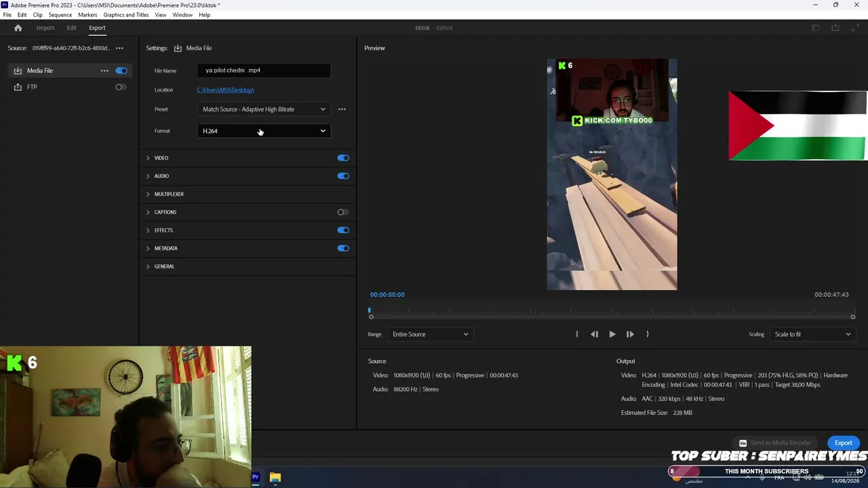Click the preview timeline scrub bar

point(612,316)
